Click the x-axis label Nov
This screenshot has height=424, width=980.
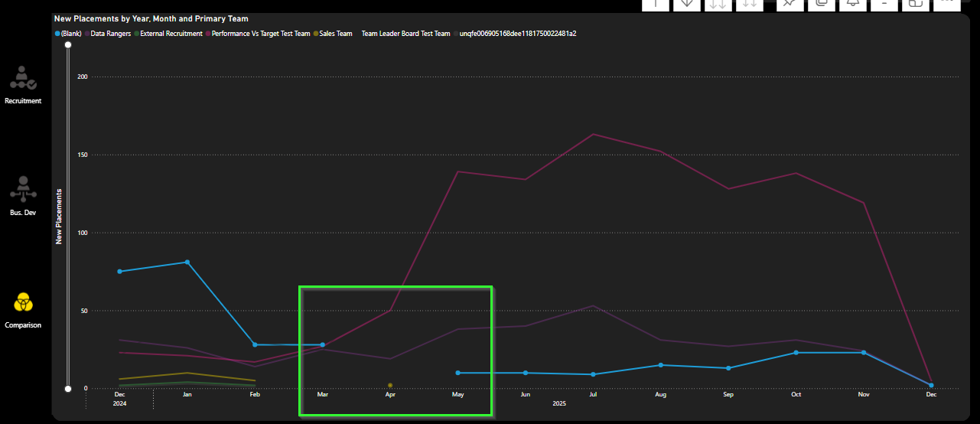864,395
